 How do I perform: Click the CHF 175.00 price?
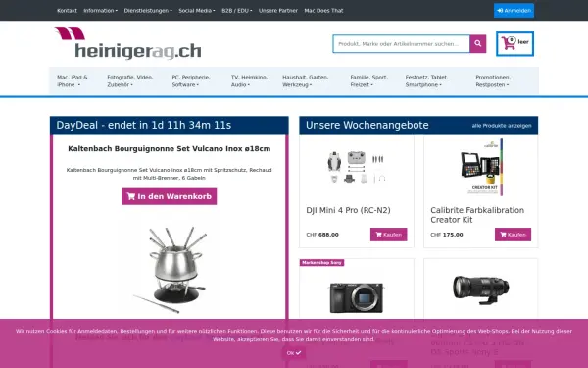[446, 235]
